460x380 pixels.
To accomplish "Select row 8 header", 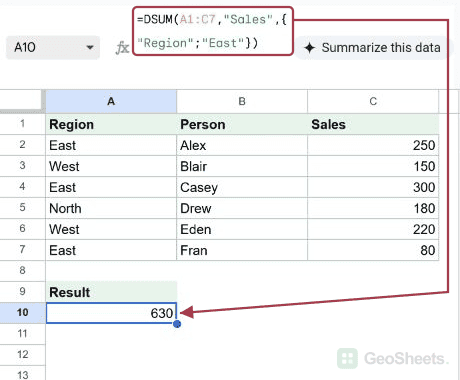I will tap(22, 271).
